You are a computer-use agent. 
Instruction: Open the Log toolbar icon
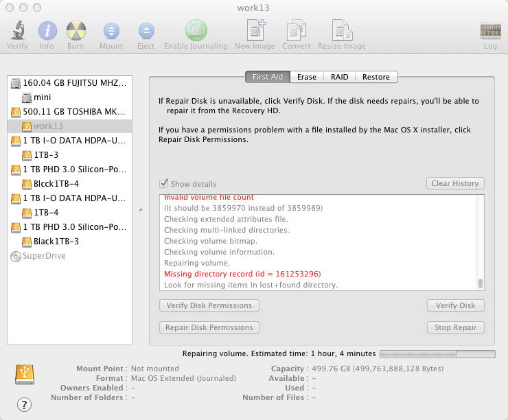pos(491,31)
